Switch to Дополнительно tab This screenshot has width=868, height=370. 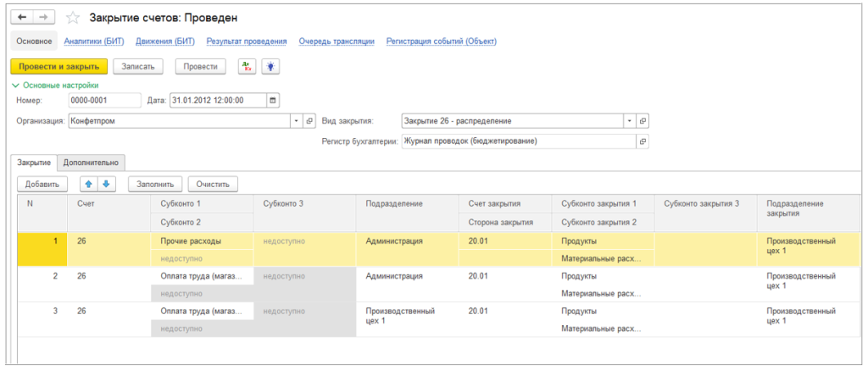pyautogui.click(x=92, y=163)
